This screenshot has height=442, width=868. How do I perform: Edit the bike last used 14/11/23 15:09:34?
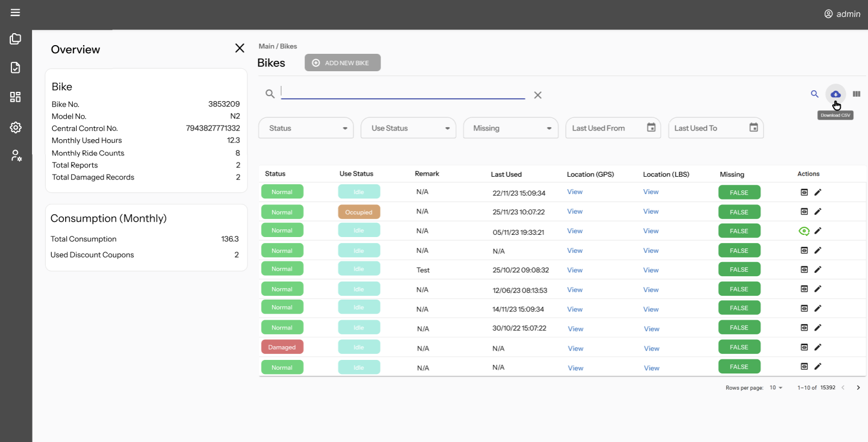coord(818,308)
